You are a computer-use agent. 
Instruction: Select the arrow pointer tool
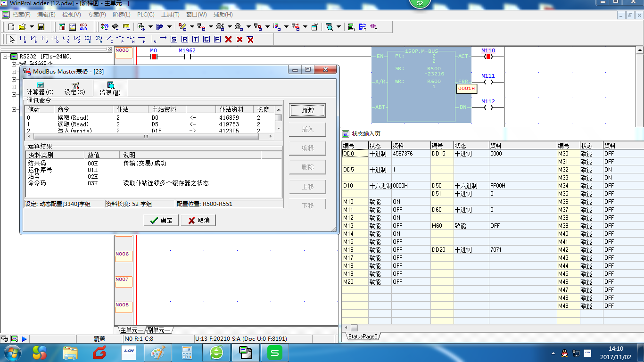12,39
